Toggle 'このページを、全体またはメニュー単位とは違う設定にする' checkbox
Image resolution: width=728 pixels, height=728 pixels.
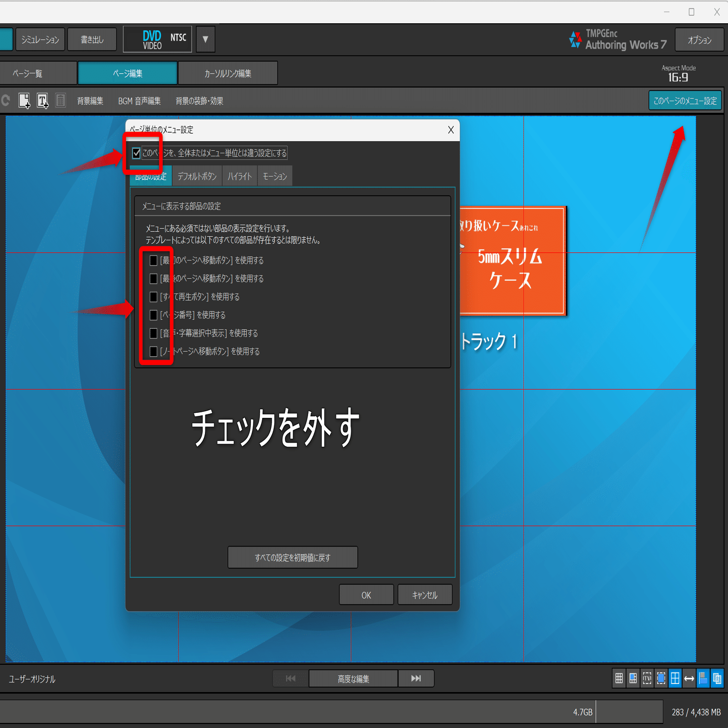coord(137,153)
